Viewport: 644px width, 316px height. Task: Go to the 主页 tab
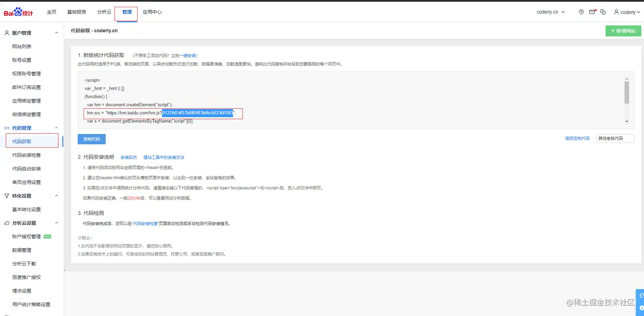pos(52,12)
